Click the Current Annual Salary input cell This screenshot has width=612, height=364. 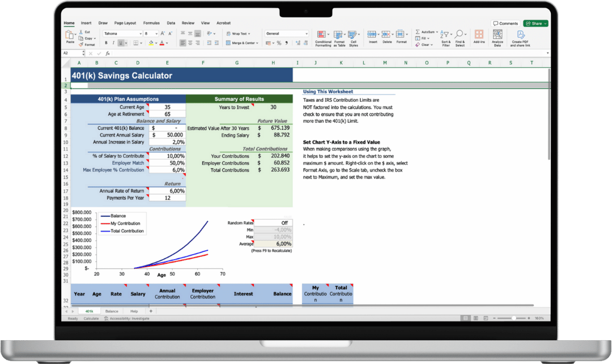tap(167, 135)
